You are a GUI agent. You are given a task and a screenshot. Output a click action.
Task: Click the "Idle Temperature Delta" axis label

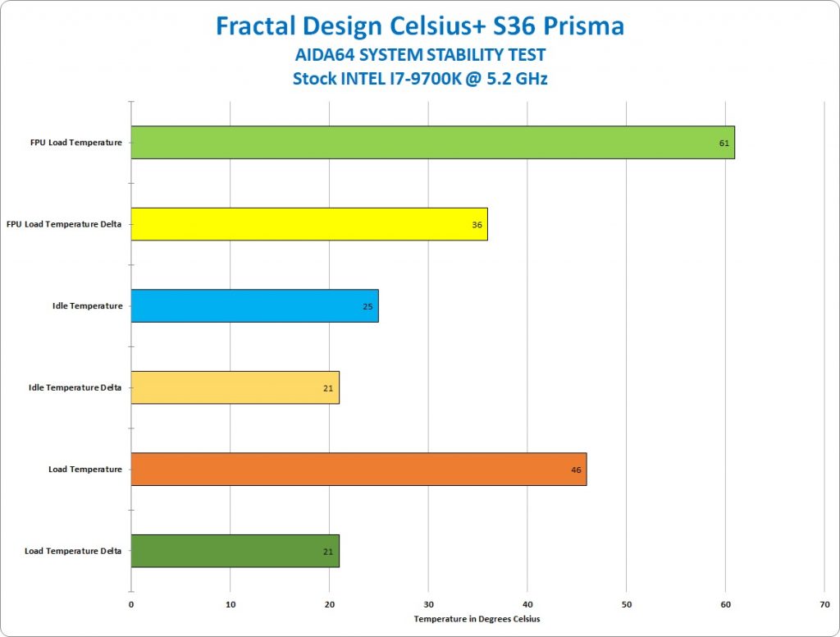(x=75, y=387)
